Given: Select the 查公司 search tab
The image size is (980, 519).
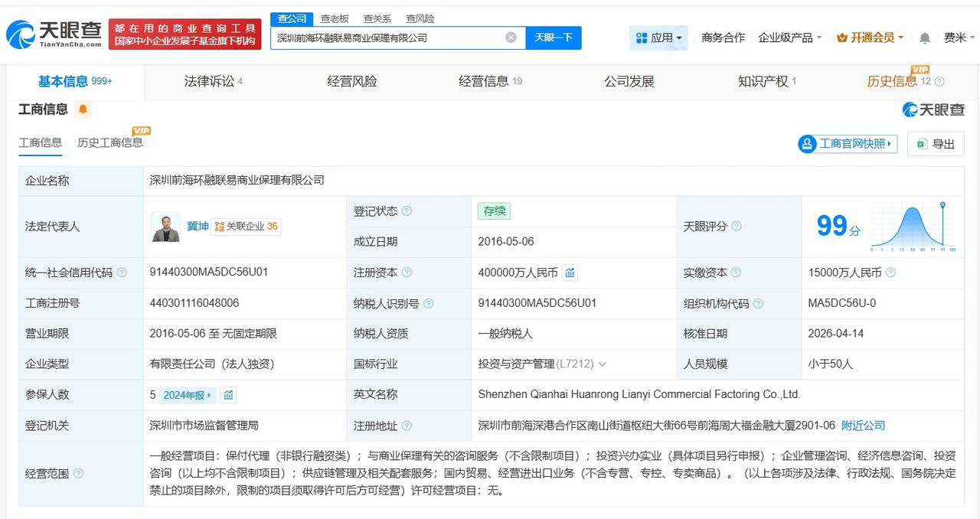Looking at the screenshot, I should pos(292,18).
